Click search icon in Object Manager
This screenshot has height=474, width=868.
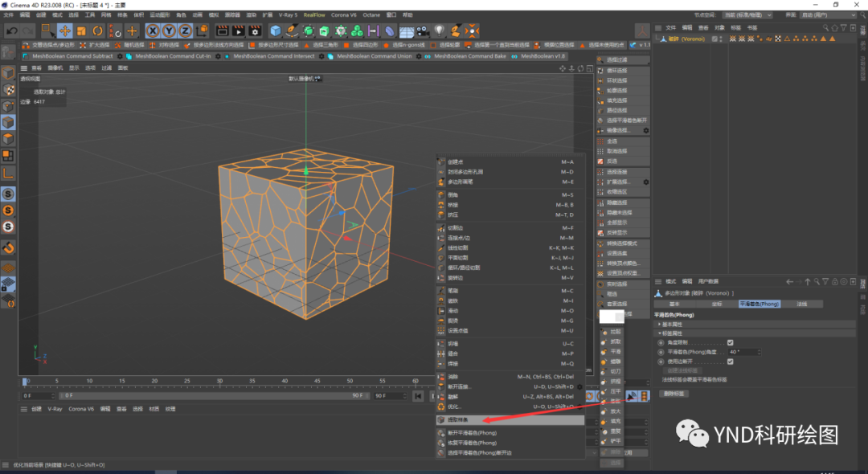click(x=825, y=27)
